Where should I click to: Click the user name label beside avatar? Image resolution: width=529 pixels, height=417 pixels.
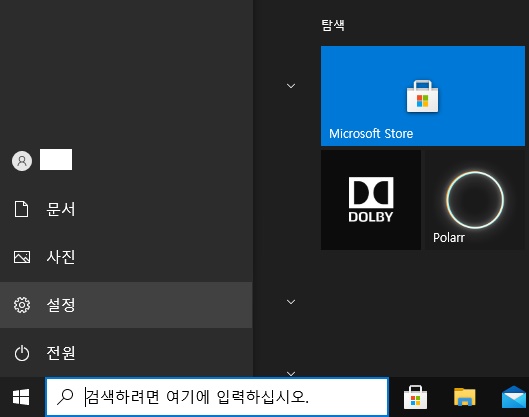point(56,160)
